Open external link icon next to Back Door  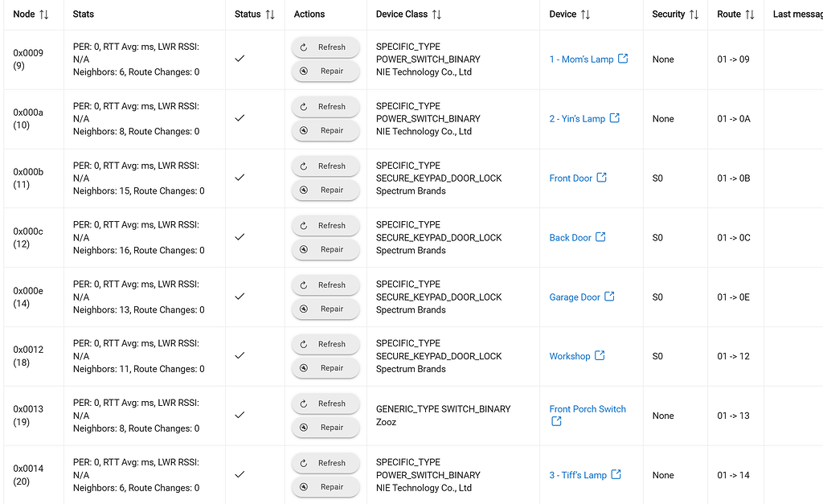point(600,236)
